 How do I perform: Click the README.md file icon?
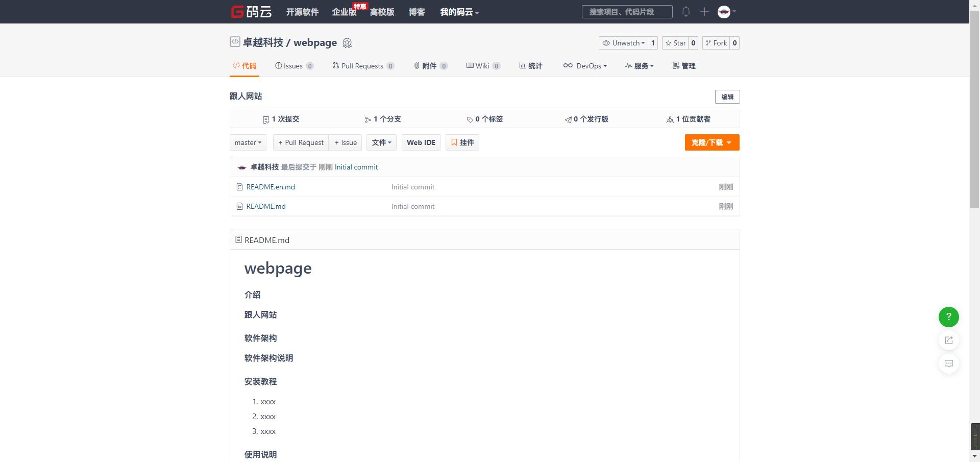(239, 206)
